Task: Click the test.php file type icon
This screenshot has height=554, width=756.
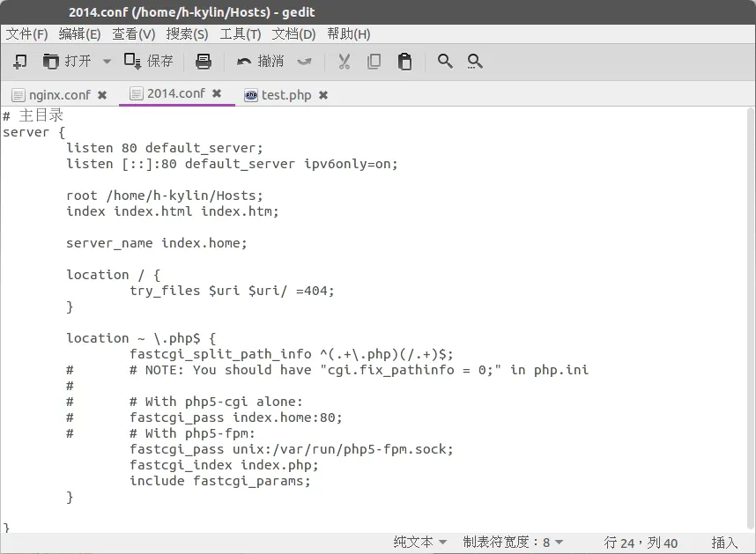Action: 251,95
